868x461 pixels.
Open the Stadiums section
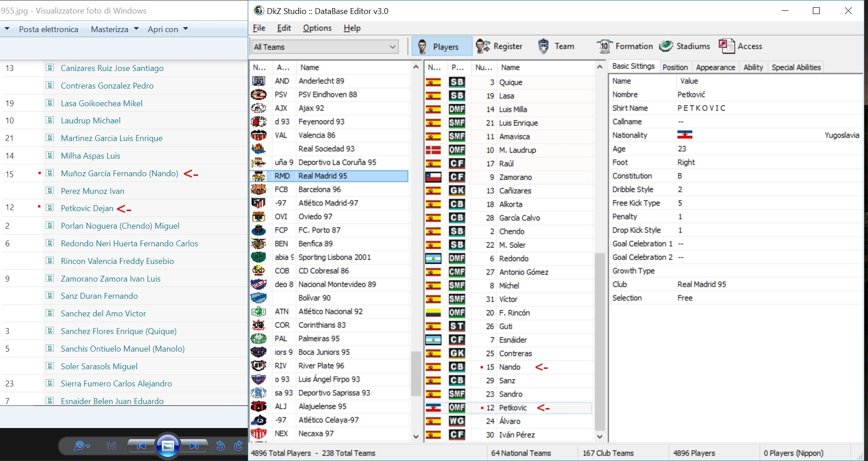tap(684, 46)
